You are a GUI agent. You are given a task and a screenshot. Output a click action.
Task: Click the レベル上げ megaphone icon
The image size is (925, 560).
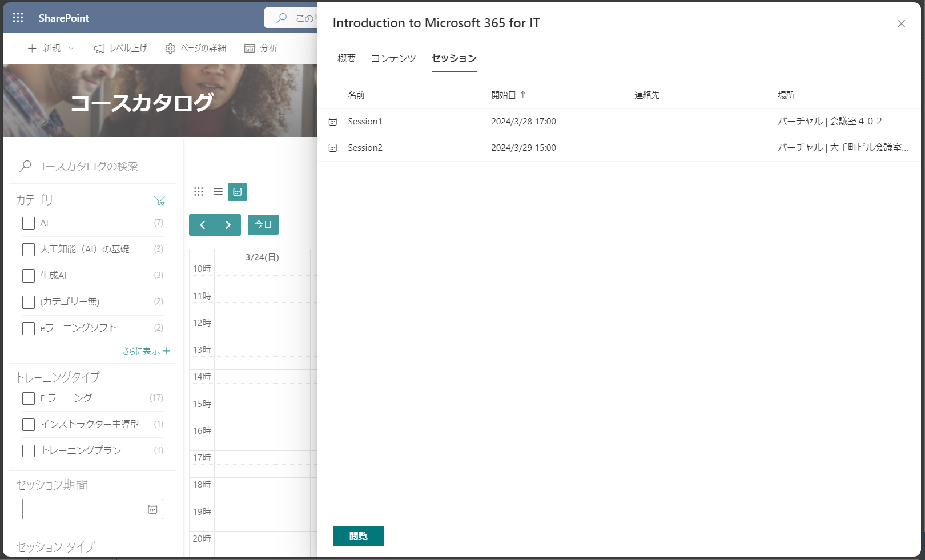[99, 49]
